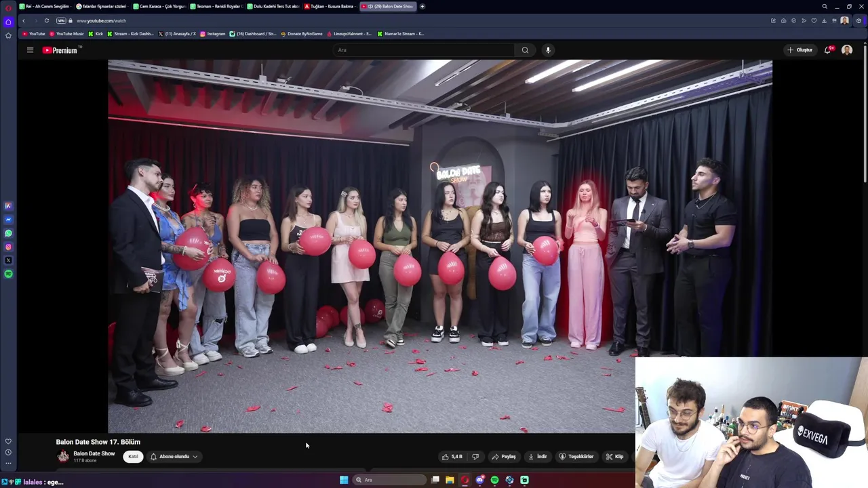Open Balon Date Show channel avatar
The image size is (868, 488).
pos(63,457)
